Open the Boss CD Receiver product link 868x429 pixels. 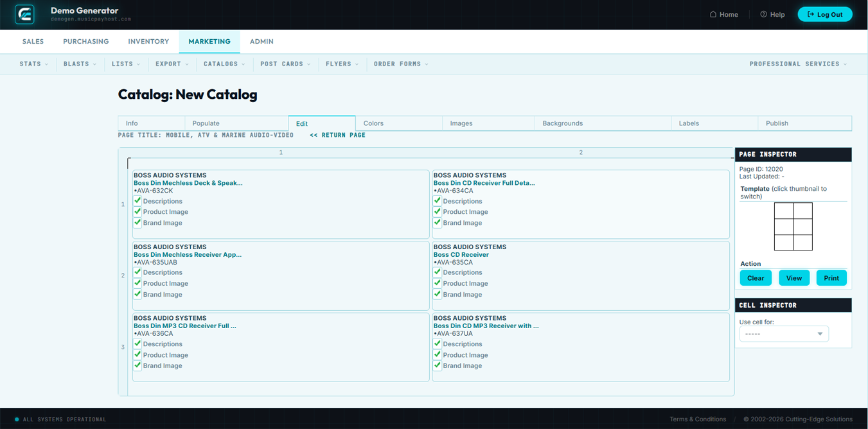461,255
